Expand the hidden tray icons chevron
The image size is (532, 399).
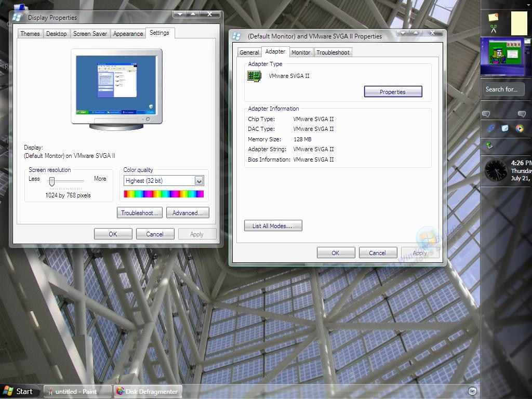coord(472,391)
